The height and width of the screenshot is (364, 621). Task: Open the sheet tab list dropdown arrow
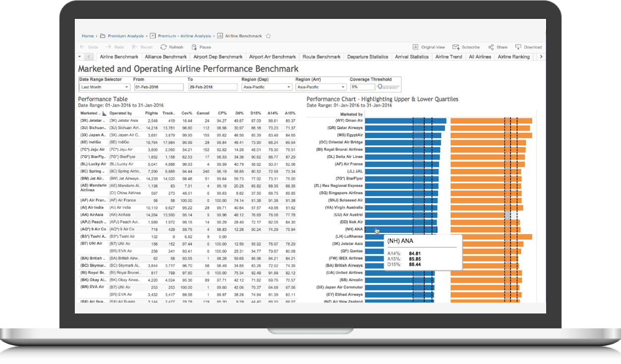pyautogui.click(x=81, y=57)
